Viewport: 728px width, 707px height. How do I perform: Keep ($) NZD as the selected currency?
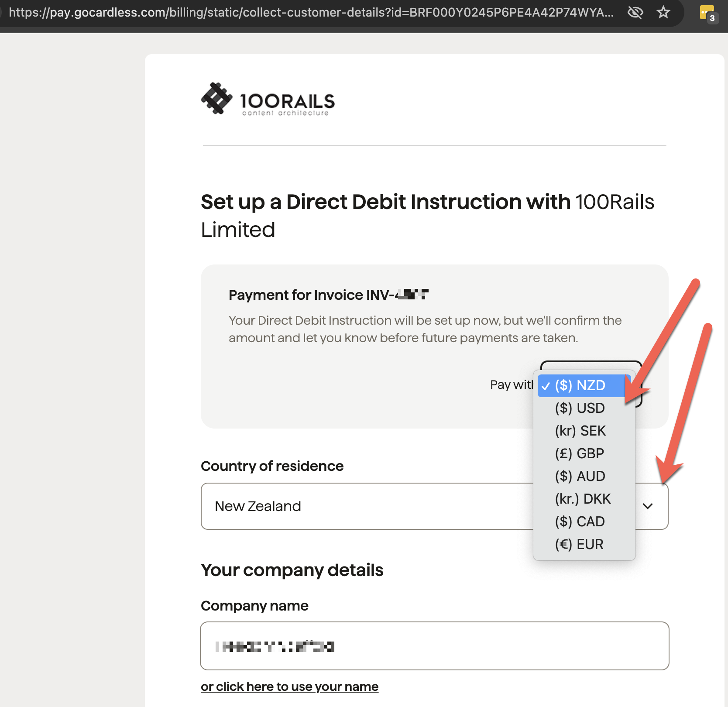[579, 385]
